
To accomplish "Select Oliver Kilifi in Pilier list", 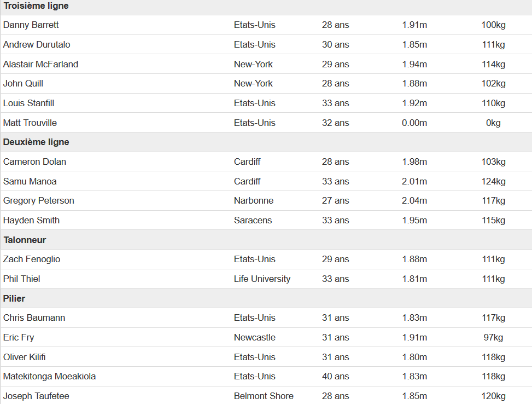I will point(25,357).
